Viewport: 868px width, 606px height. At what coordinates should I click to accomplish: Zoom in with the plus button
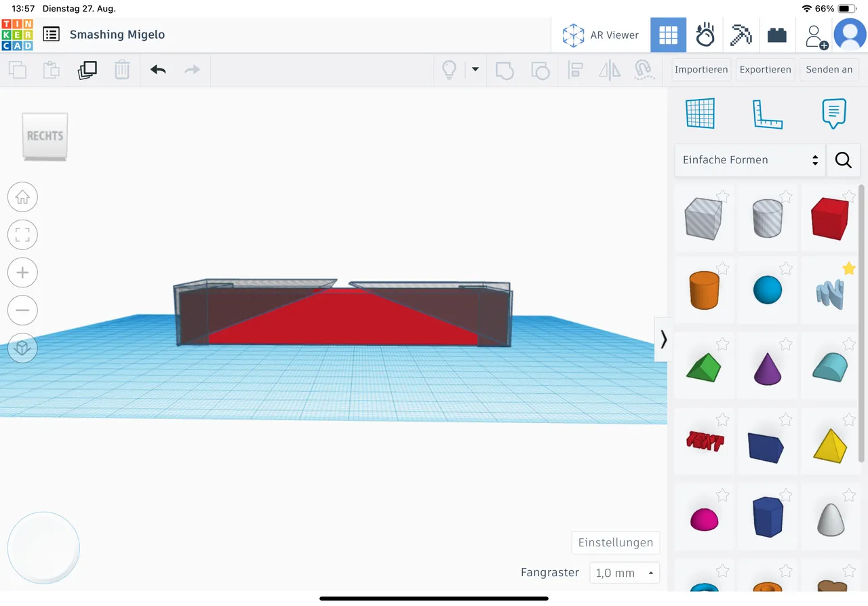[22, 272]
